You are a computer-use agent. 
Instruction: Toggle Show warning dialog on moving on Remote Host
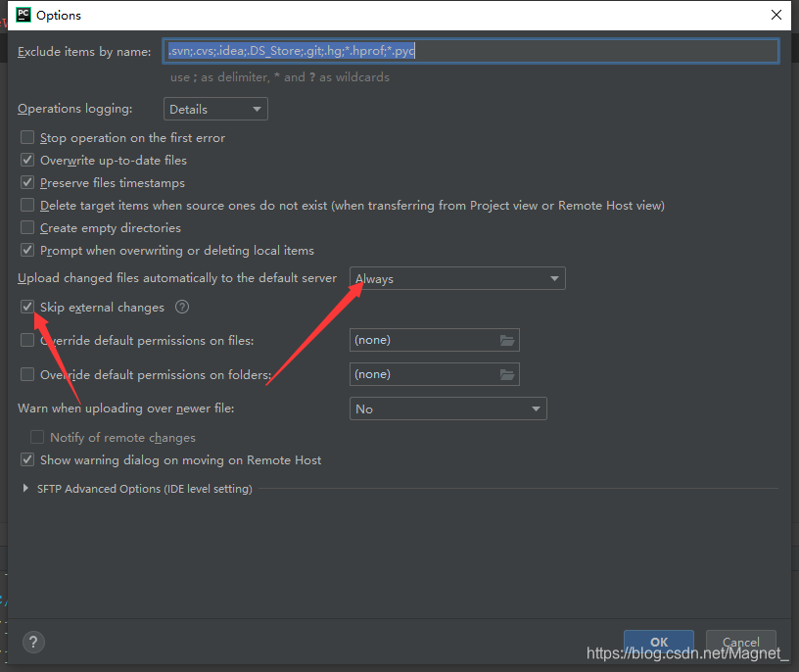point(27,459)
